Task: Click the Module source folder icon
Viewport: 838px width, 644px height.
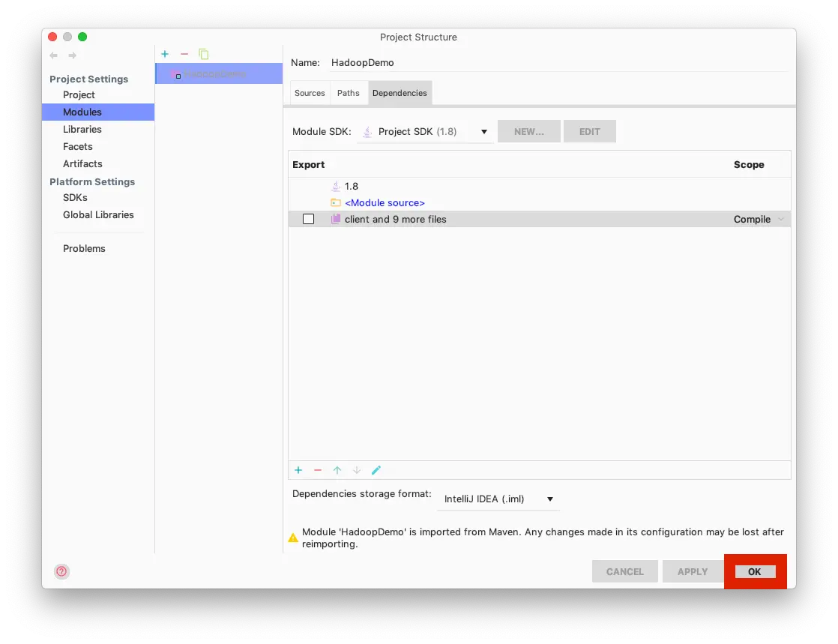Action: [336, 202]
